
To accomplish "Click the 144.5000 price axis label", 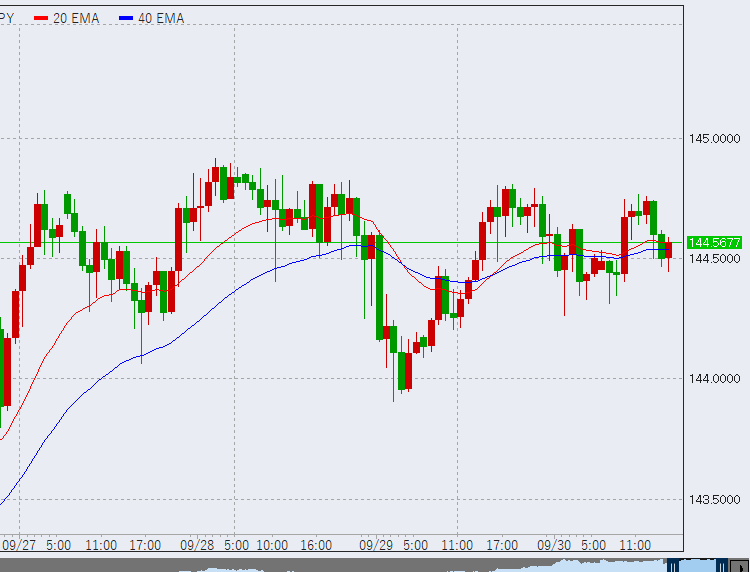I will pos(715,259).
